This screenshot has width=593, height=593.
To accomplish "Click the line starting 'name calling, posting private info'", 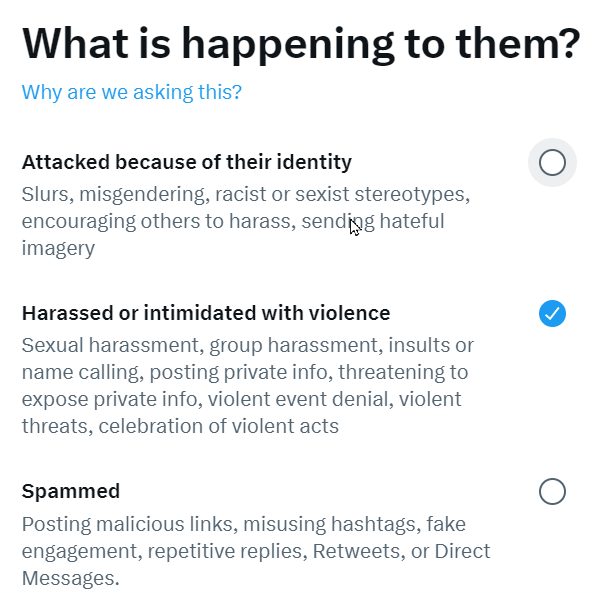I will coord(245,373).
